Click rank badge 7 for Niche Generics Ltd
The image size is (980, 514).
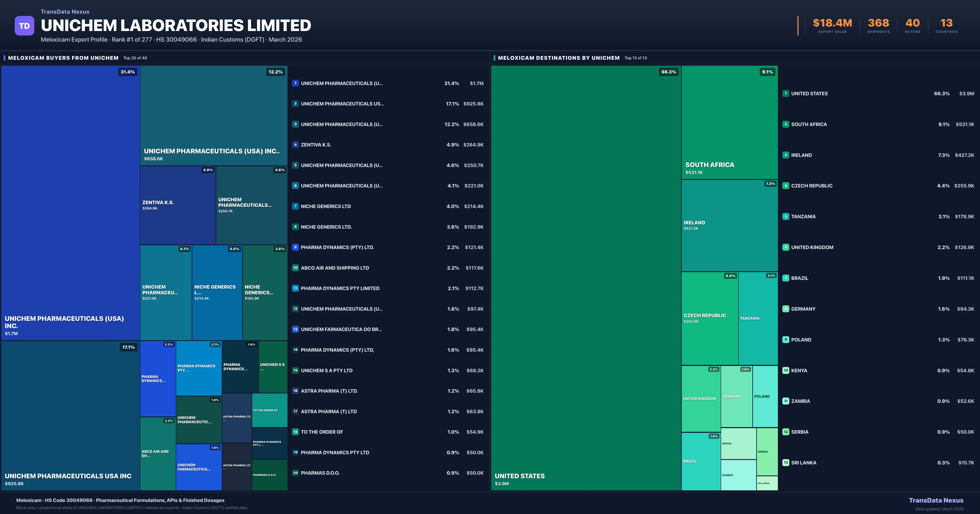295,206
